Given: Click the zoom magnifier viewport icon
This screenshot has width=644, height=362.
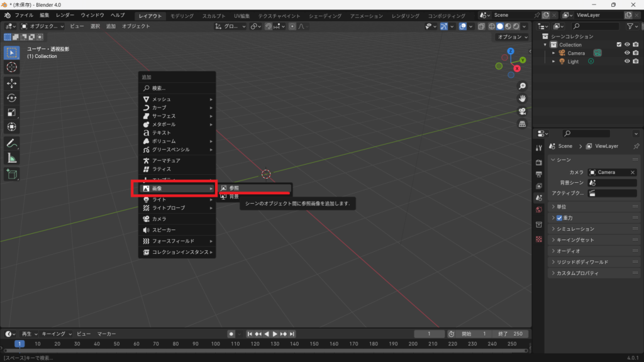Looking at the screenshot, I should (522, 85).
